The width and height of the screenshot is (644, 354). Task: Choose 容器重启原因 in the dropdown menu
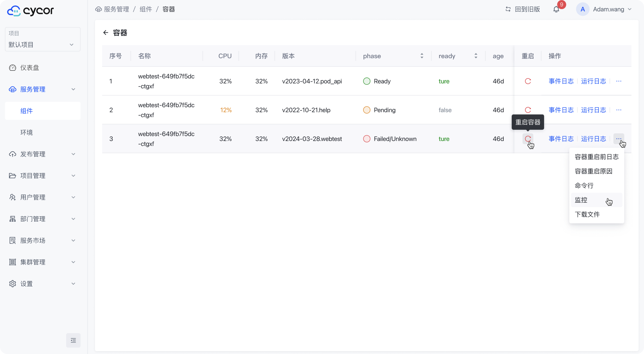(593, 171)
